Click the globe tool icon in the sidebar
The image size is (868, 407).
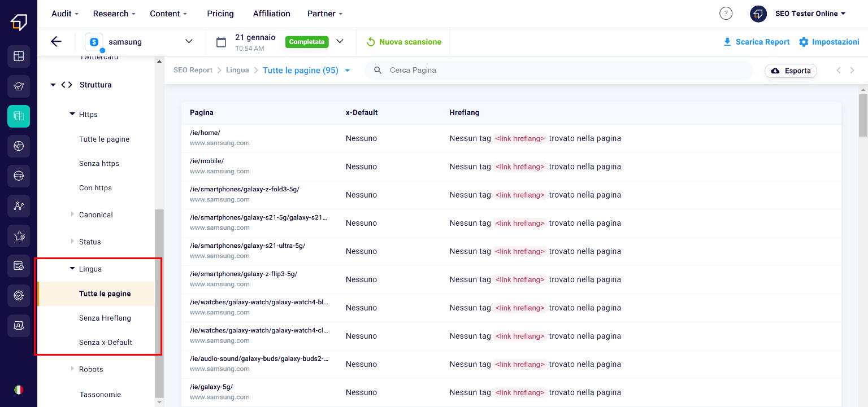(x=19, y=146)
